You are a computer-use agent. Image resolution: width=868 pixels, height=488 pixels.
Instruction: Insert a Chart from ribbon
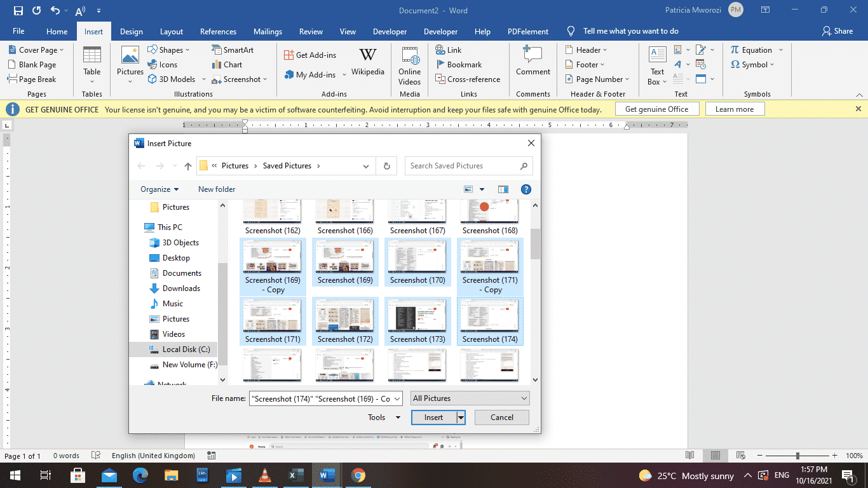pos(227,65)
